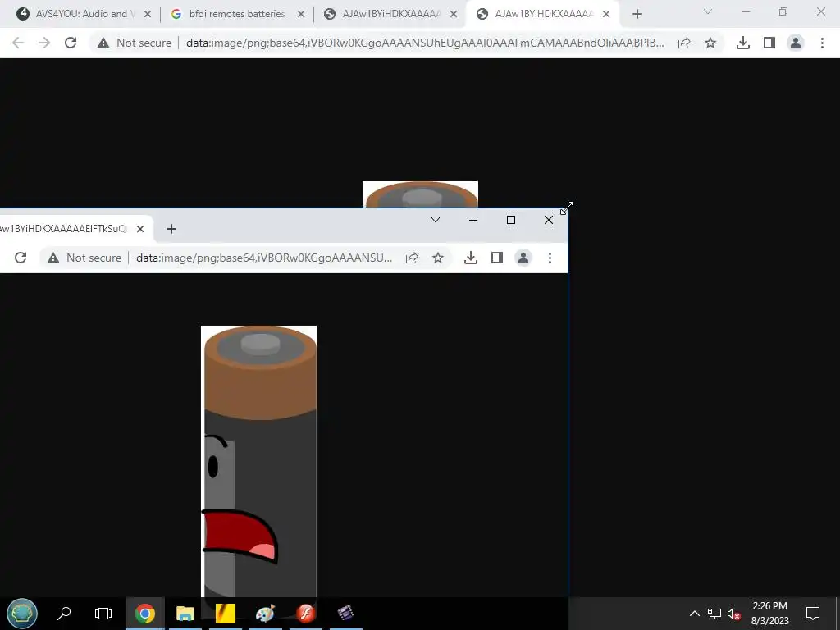Open downloads in the front Chrome window
This screenshot has width=840, height=630.
470,258
